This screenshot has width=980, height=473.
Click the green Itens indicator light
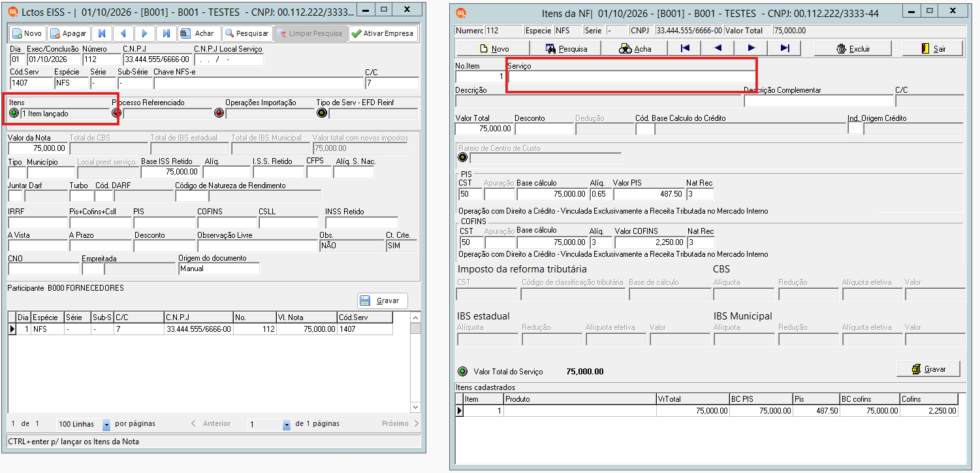[14, 113]
